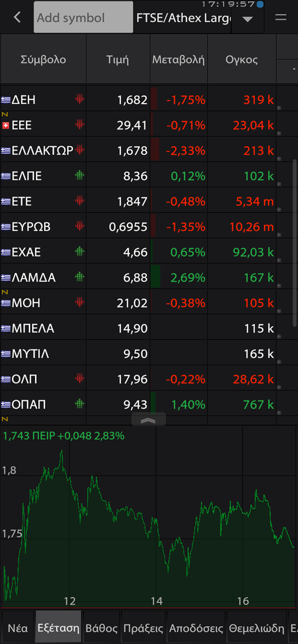The width and height of the screenshot is (298, 644).
Task: Tap the red down-arrow icon on ΕΛΛΑΚΤΩΡ row
Action: coord(80,149)
